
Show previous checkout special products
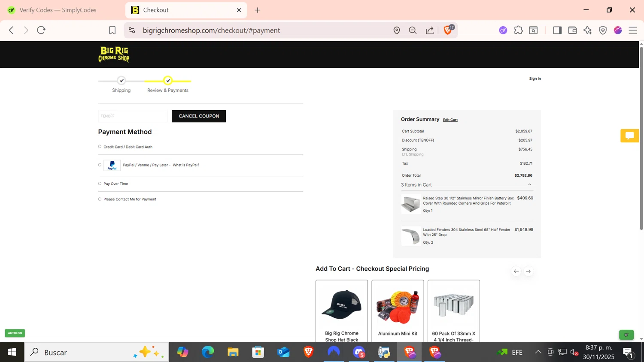516,271
